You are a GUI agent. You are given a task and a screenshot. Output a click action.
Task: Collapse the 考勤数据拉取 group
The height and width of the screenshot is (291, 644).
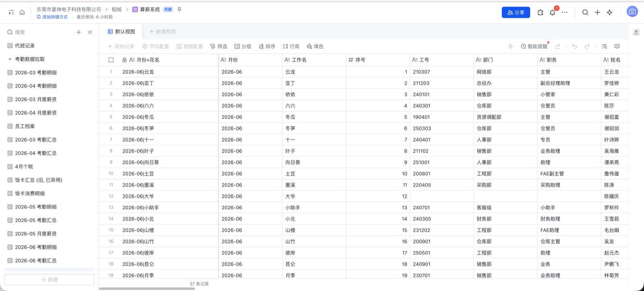[x=10, y=59]
